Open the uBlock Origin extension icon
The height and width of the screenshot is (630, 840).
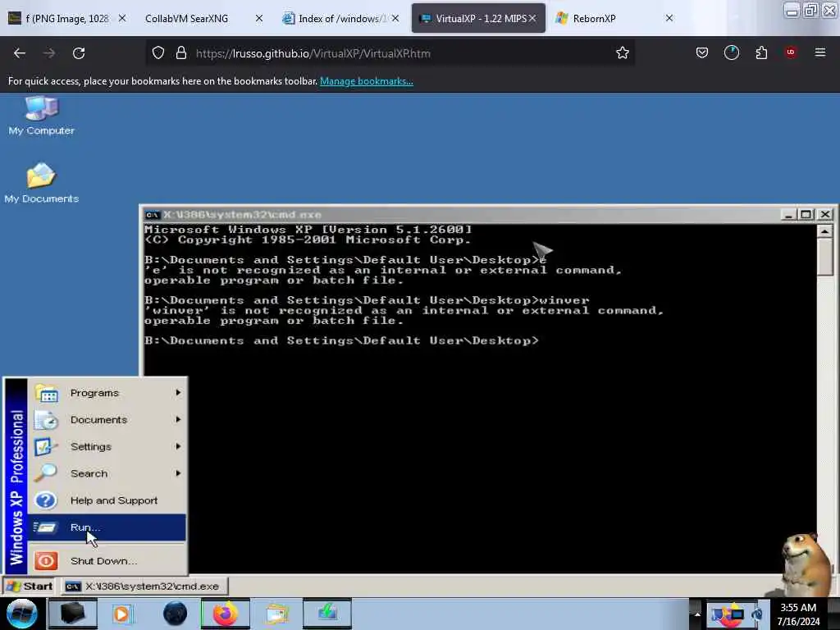click(790, 52)
